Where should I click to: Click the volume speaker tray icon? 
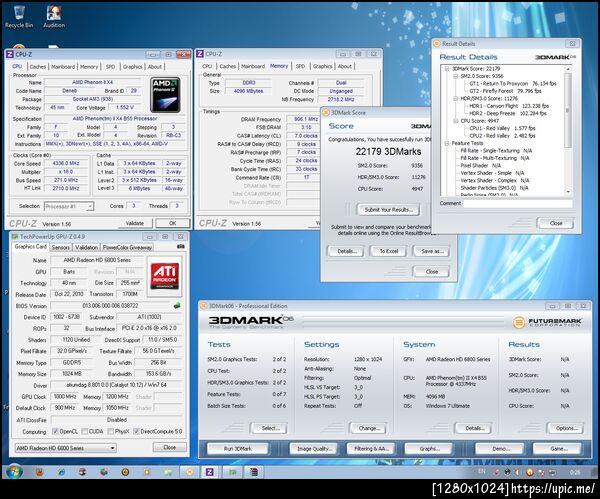click(518, 472)
